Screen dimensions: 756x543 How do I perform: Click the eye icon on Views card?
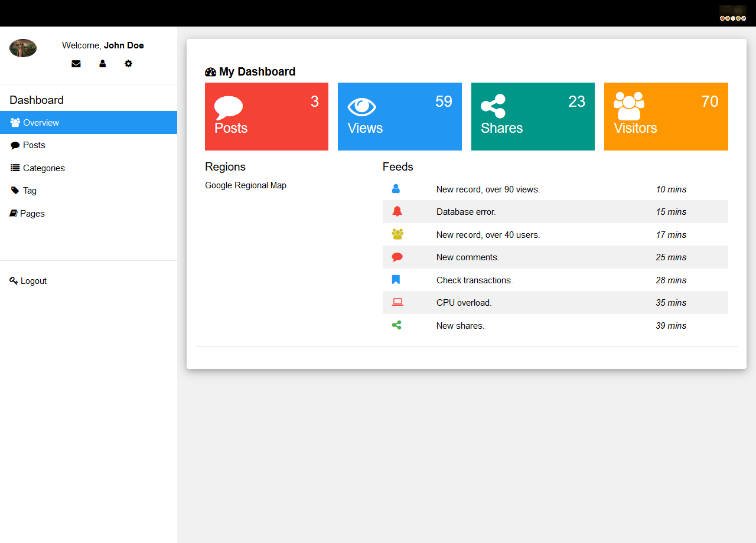coord(361,107)
